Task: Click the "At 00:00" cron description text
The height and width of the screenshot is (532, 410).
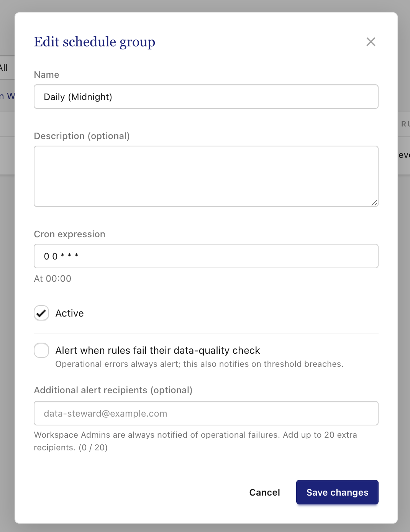Action: click(52, 279)
